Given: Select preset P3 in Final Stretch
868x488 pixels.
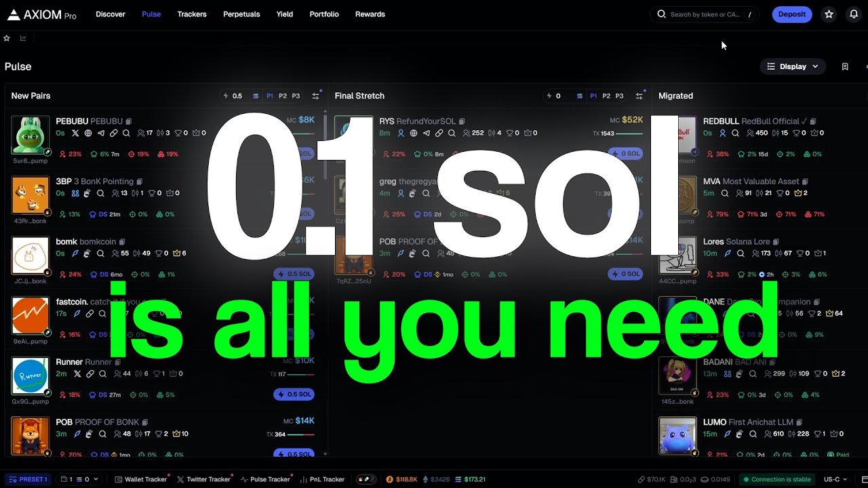Looking at the screenshot, I should click(619, 96).
